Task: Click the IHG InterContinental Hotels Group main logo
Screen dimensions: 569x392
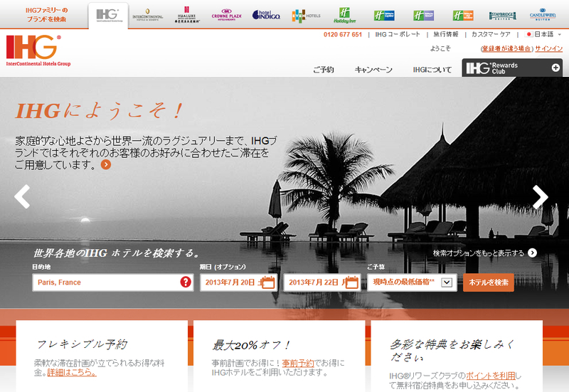Action: click(x=38, y=51)
